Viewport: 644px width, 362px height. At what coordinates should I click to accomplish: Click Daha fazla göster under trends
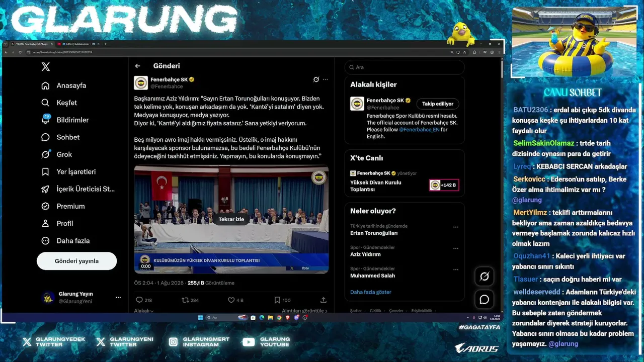pyautogui.click(x=371, y=292)
